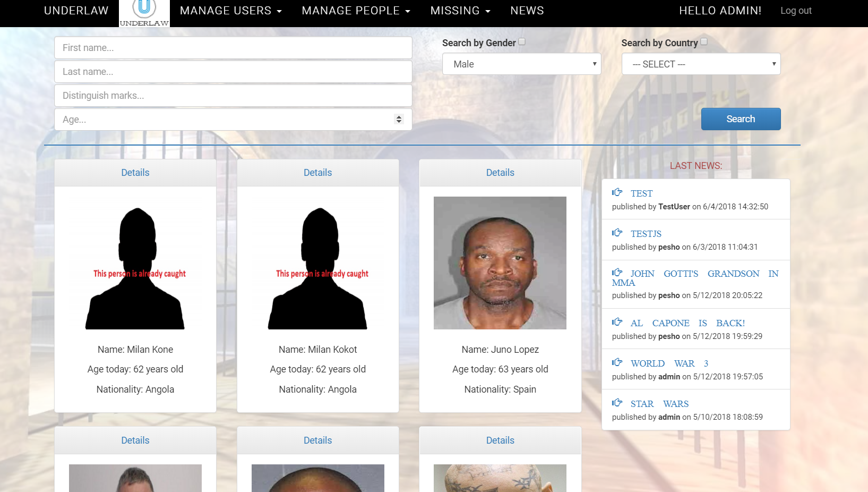Click hand icon beside TESTJS news
868x492 pixels.
tap(617, 233)
